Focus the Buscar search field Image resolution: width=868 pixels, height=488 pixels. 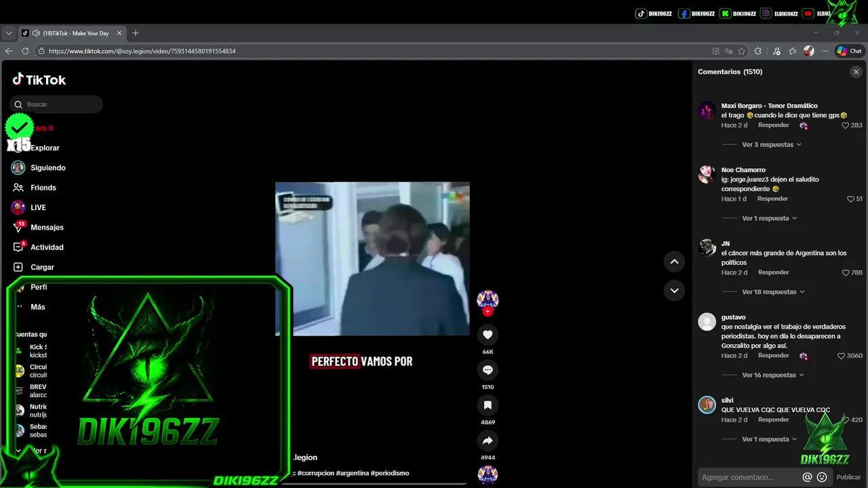tap(56, 104)
